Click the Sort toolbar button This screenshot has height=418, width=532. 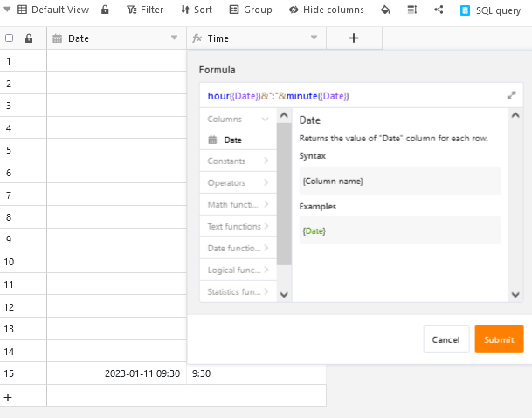(196, 10)
